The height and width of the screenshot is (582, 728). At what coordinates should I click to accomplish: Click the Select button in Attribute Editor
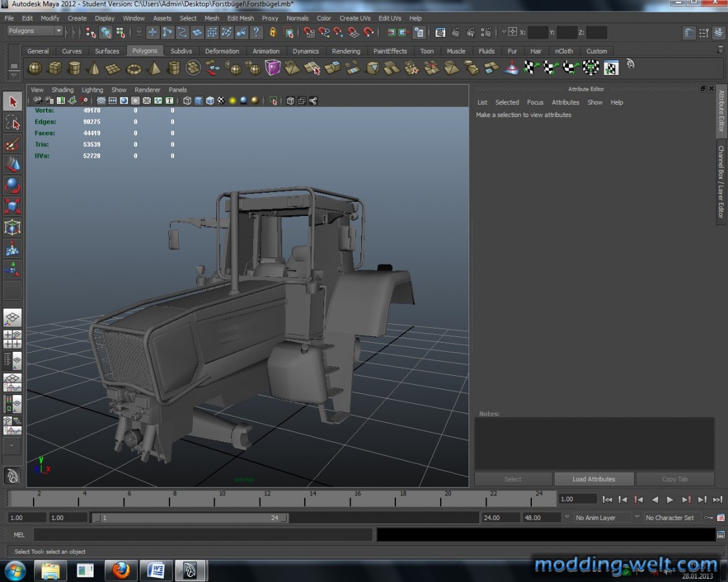tap(513, 479)
